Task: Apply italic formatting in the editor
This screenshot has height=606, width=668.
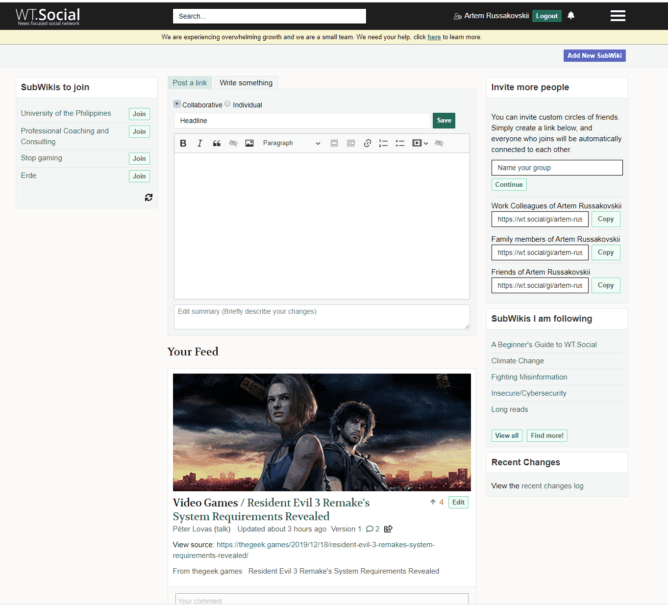Action: pyautogui.click(x=200, y=143)
